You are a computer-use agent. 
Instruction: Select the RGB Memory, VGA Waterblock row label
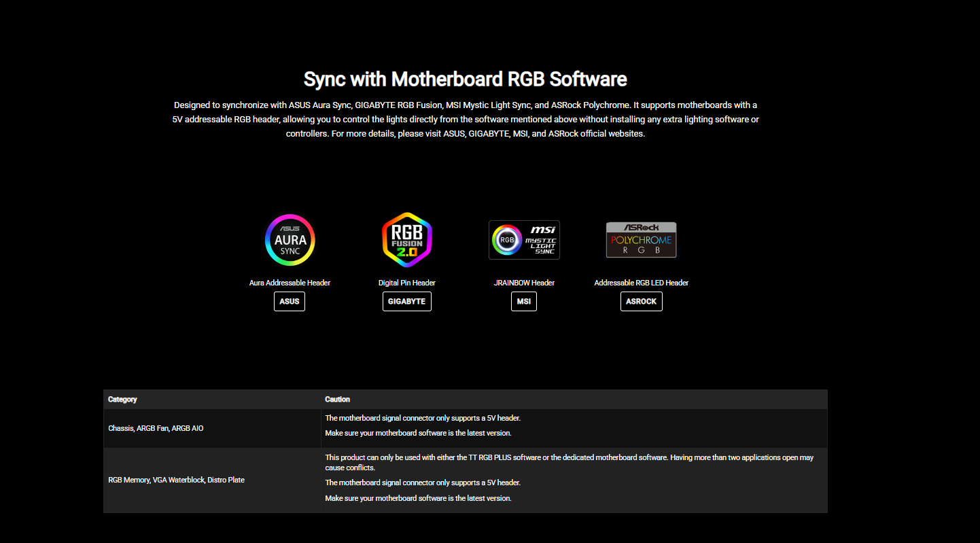pos(176,480)
